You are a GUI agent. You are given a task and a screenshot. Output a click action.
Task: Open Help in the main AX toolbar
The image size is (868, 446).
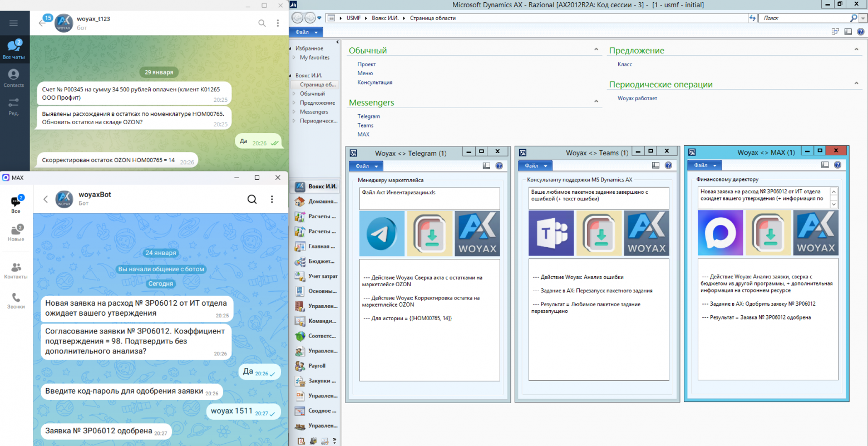[x=861, y=32]
